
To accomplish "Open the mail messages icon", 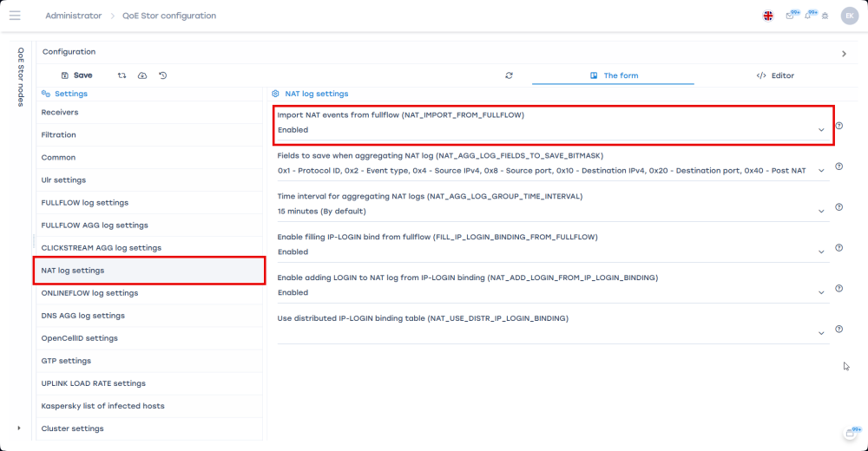I will pos(790,16).
